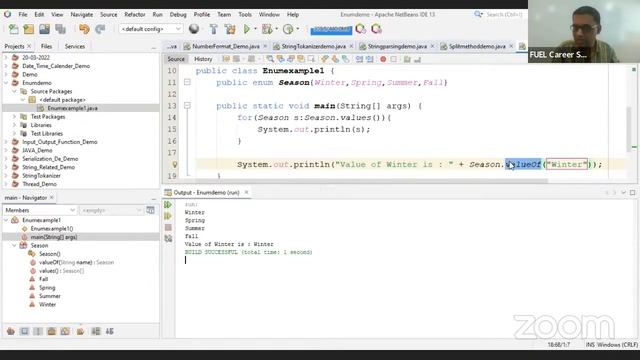Open the Help menu
This screenshot has height=360, width=640.
pyautogui.click(x=293, y=14)
